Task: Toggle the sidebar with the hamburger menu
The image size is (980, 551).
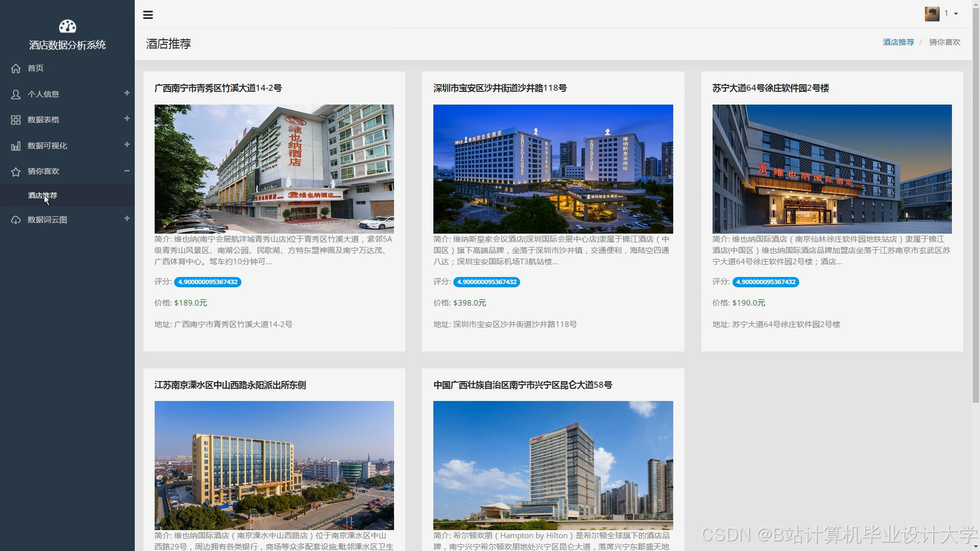Action: tap(148, 14)
